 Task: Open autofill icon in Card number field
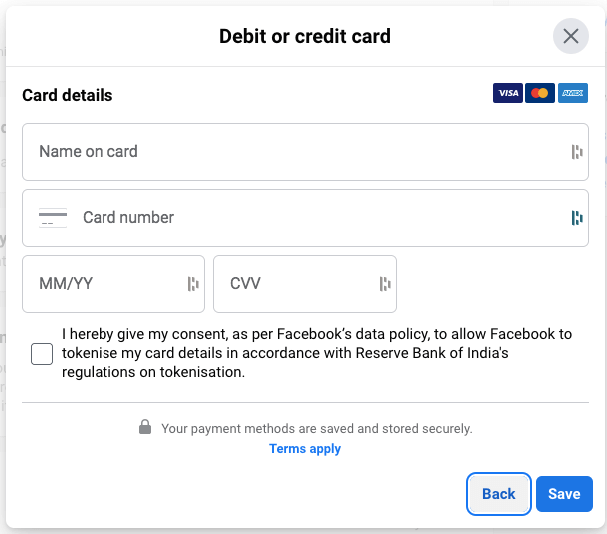[x=577, y=218]
